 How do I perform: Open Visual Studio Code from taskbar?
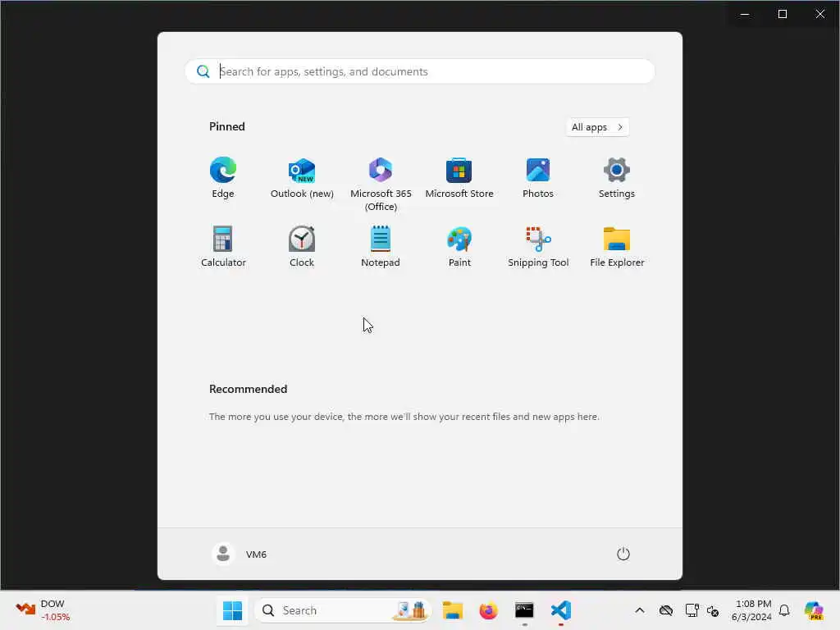[560, 610]
